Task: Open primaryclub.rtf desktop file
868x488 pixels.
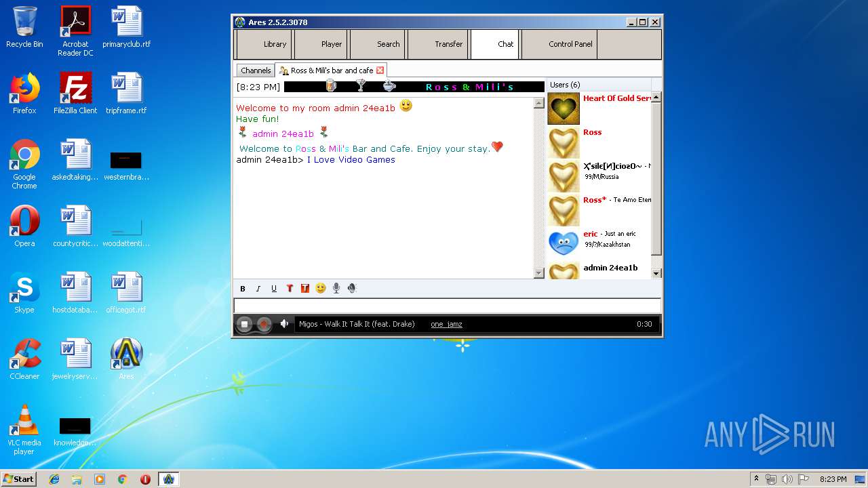Action: [x=127, y=27]
